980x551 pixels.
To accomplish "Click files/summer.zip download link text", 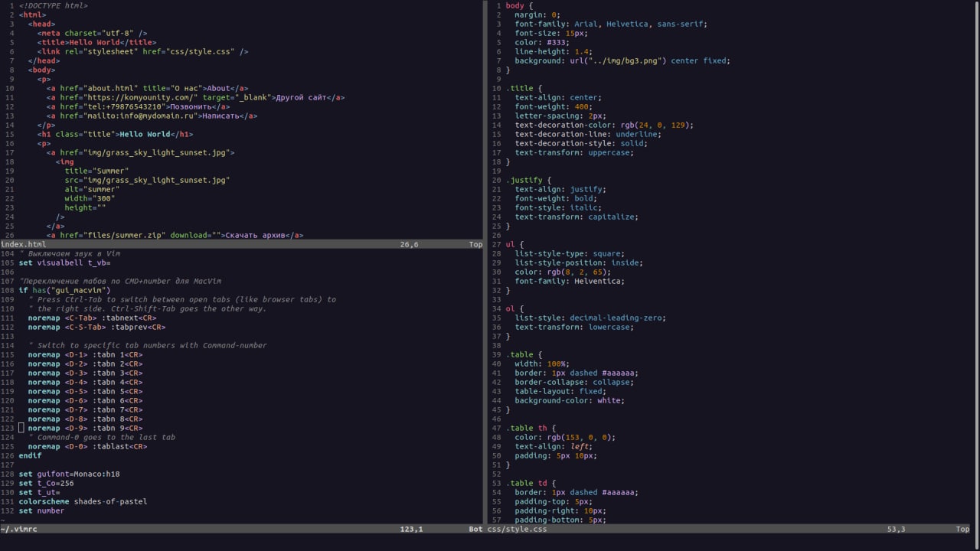I will tap(255, 235).
